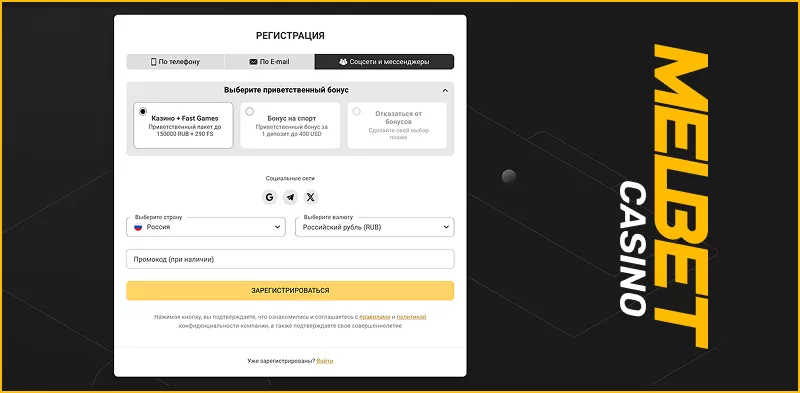The image size is (800, 393).
Task: Choose the 'Отказаться от бонусов' radio option
Action: coord(357,111)
